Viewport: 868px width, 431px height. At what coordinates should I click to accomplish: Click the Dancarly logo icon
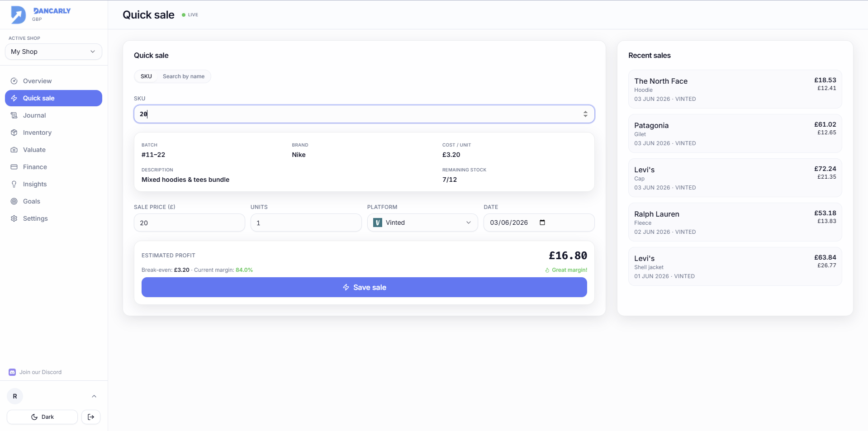[19, 14]
